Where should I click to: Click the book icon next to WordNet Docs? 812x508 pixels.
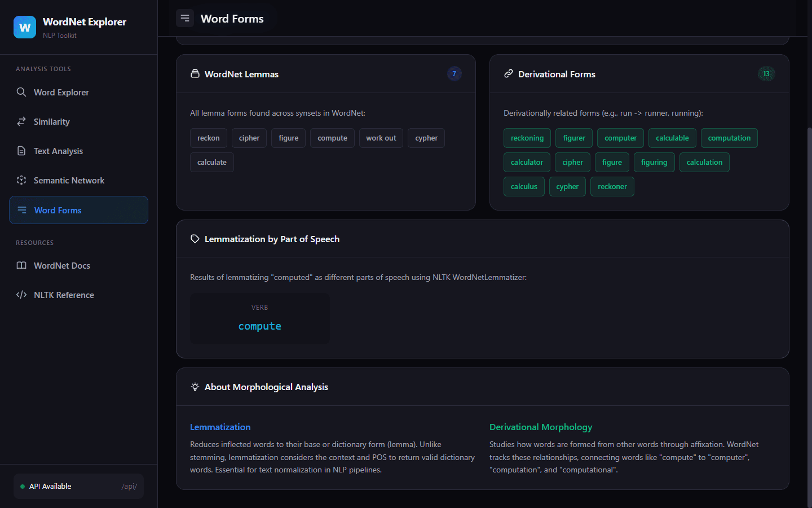(21, 265)
